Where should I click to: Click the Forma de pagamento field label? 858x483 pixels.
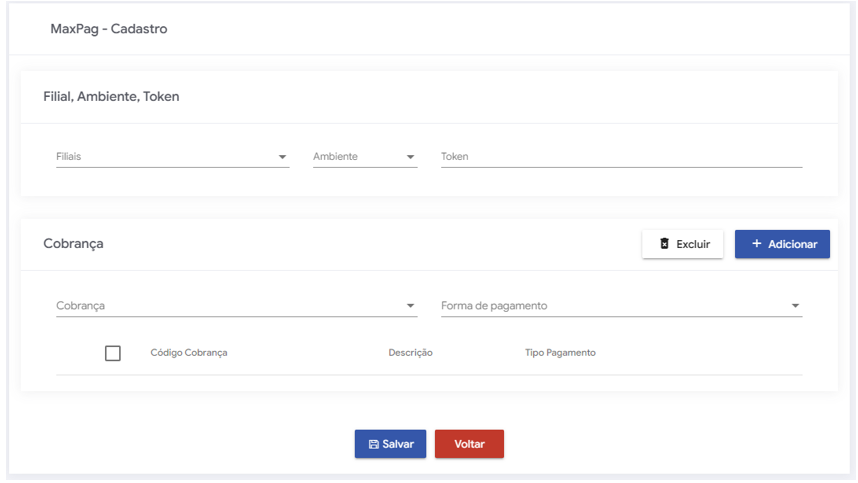click(494, 306)
